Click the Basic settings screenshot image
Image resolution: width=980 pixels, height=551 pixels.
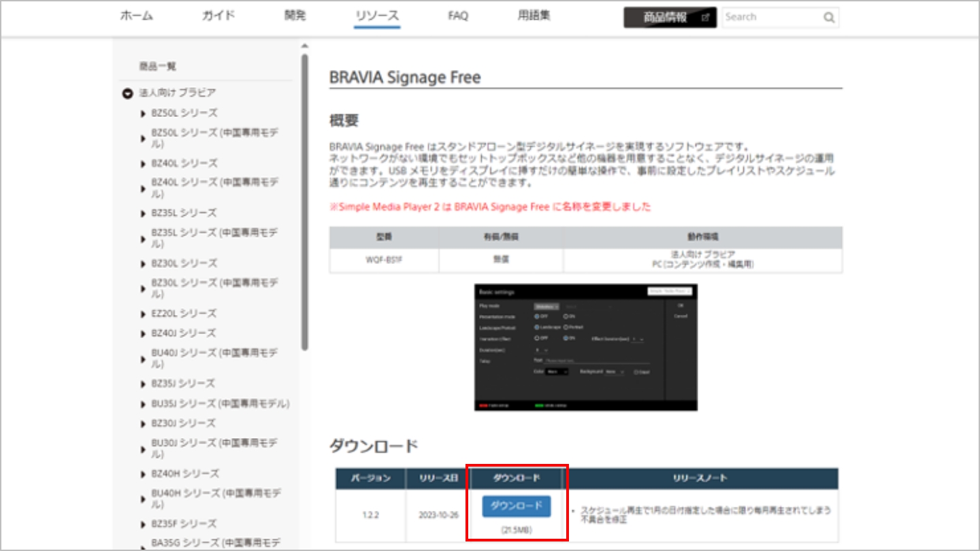(x=585, y=347)
